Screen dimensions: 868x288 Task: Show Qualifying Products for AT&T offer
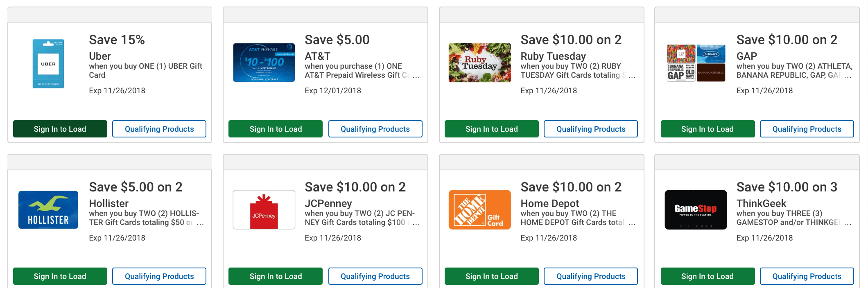[x=375, y=129]
